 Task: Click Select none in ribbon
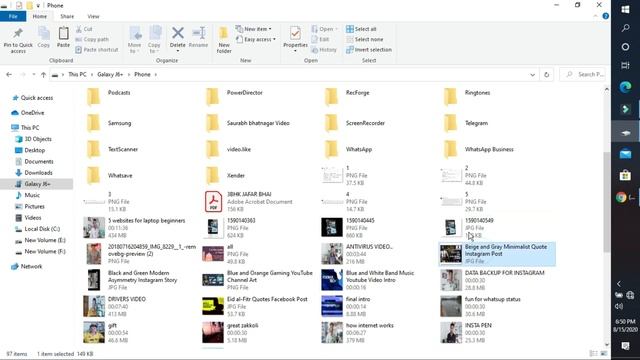pos(364,39)
